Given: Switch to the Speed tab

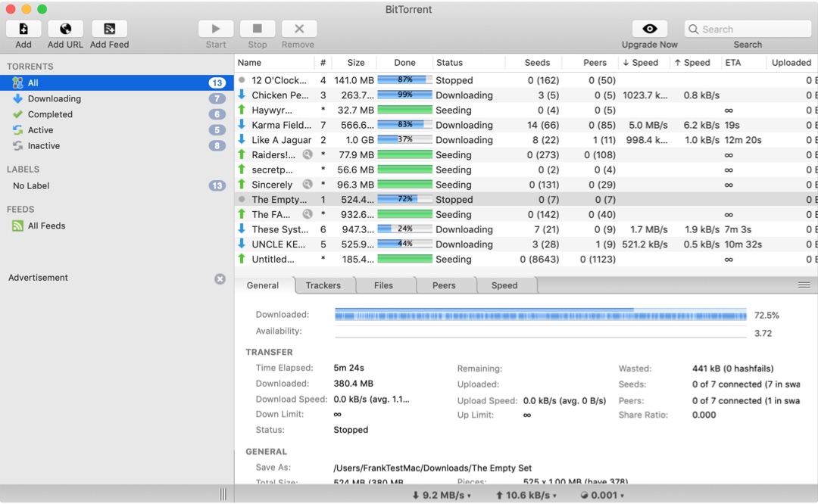Looking at the screenshot, I should pyautogui.click(x=504, y=285).
